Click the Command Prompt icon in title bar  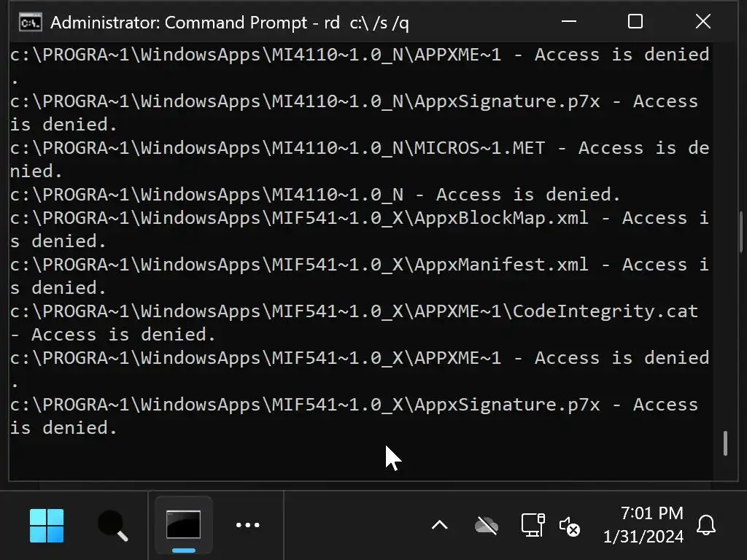tap(30, 22)
